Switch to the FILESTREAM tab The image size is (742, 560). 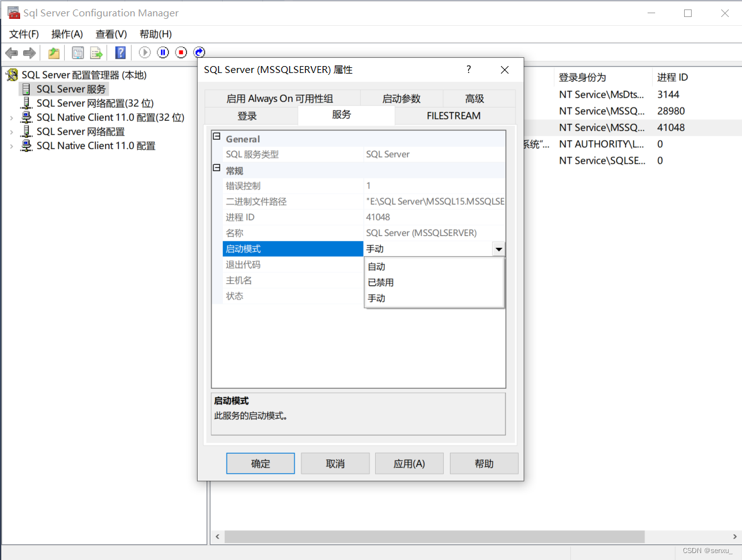(x=455, y=116)
